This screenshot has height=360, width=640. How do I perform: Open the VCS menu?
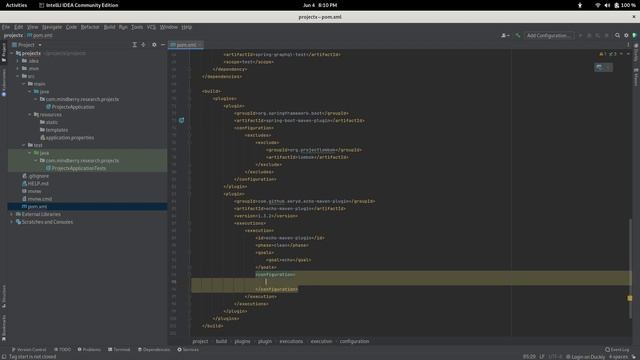point(151,27)
